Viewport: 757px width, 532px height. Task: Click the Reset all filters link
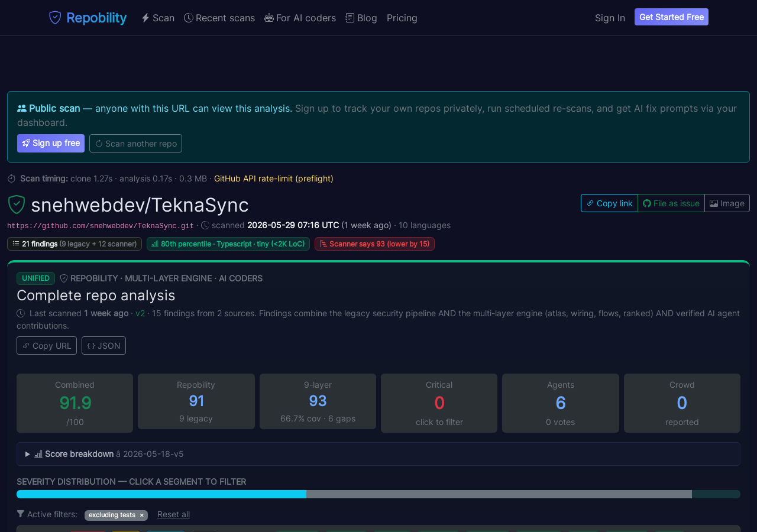click(173, 514)
